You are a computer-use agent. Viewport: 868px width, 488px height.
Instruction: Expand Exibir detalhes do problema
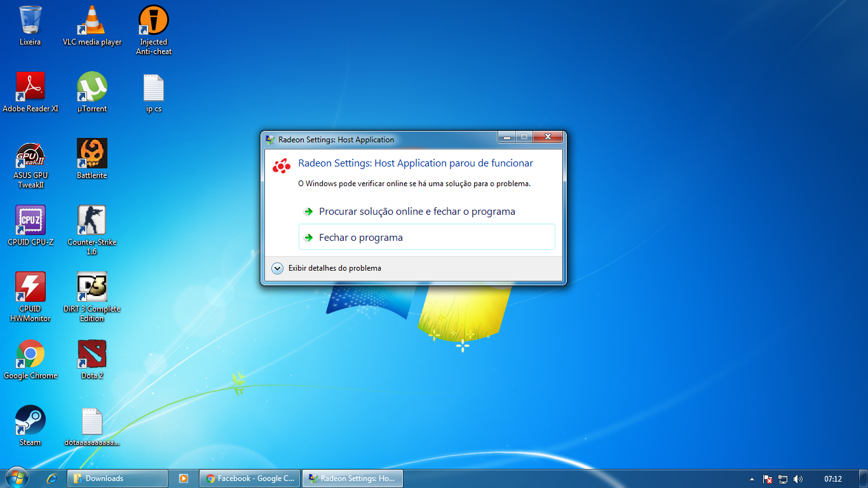[x=327, y=268]
